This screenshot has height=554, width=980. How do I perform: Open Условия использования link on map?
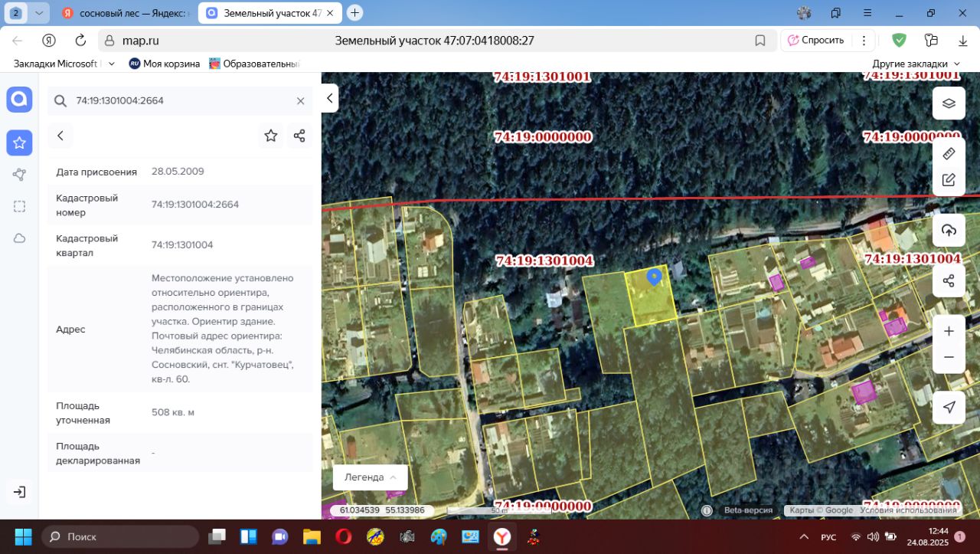(x=908, y=510)
